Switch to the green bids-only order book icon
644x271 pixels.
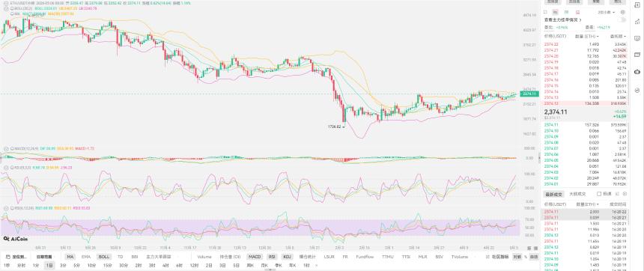pos(567,12)
